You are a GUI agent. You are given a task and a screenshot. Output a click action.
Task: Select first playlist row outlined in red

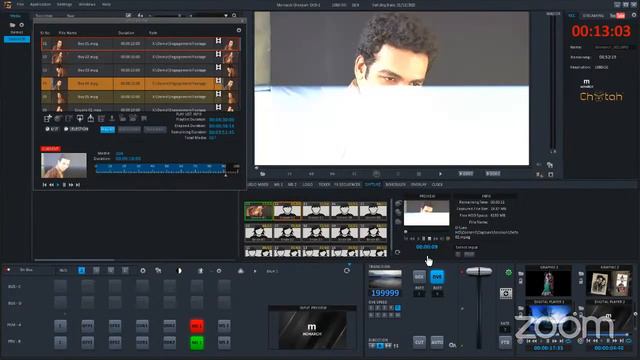point(141,44)
